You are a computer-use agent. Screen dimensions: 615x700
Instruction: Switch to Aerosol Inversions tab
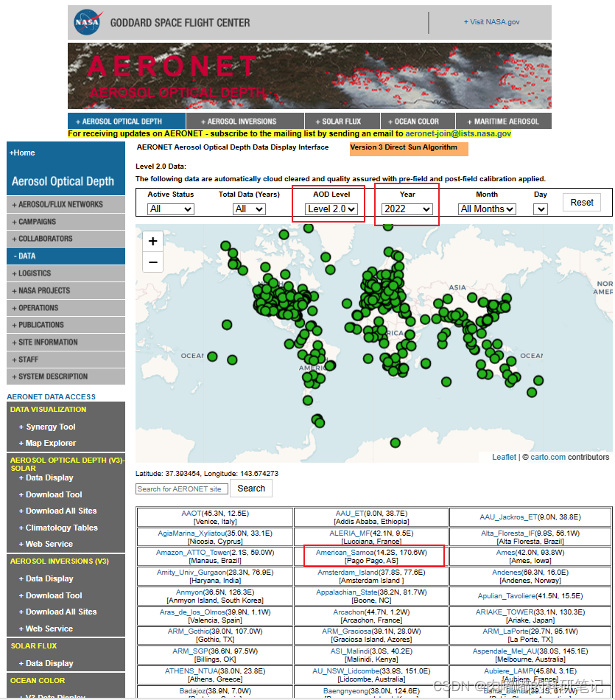pos(245,121)
